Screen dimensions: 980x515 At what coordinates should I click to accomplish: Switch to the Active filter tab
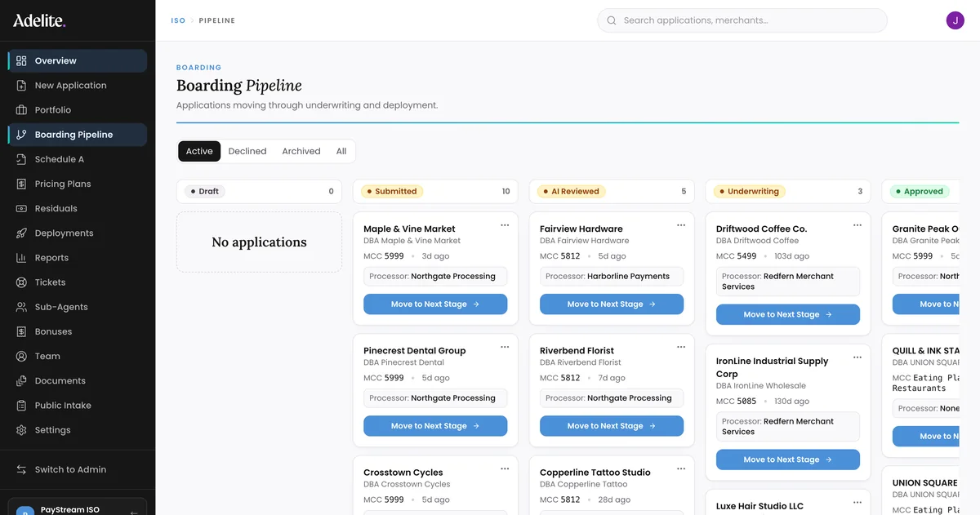tap(199, 151)
